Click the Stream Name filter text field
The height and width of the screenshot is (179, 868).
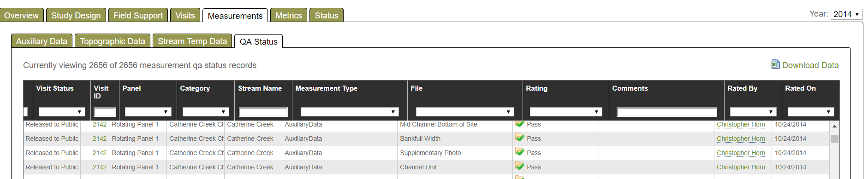click(x=263, y=112)
